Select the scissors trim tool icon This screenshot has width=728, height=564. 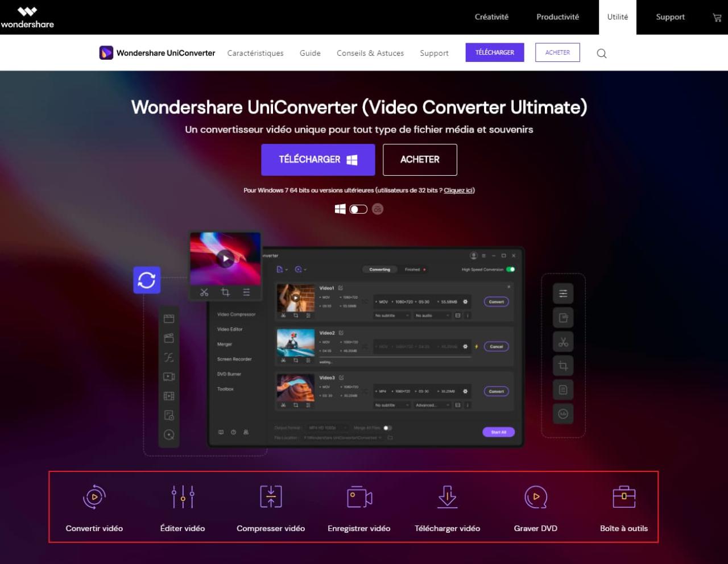point(204,292)
